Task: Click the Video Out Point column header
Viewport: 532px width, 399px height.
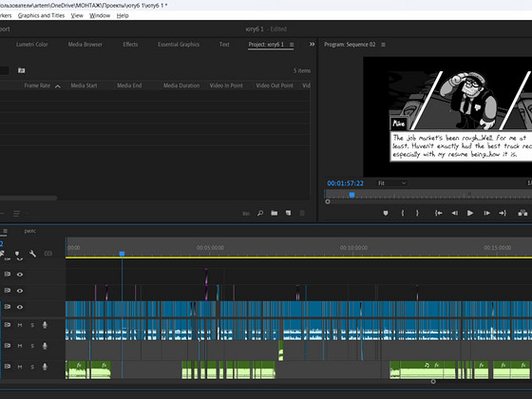Action: pos(275,85)
